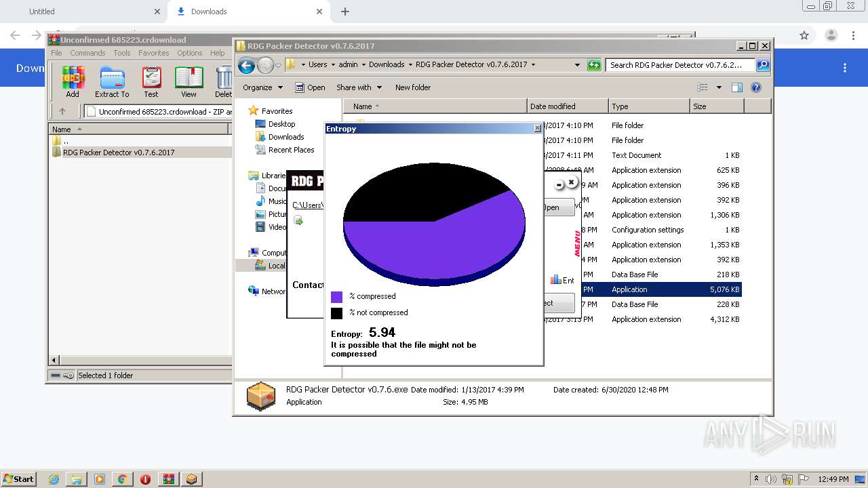Image resolution: width=868 pixels, height=488 pixels.
Task: Open the WinRAR Options menu
Action: [x=190, y=53]
